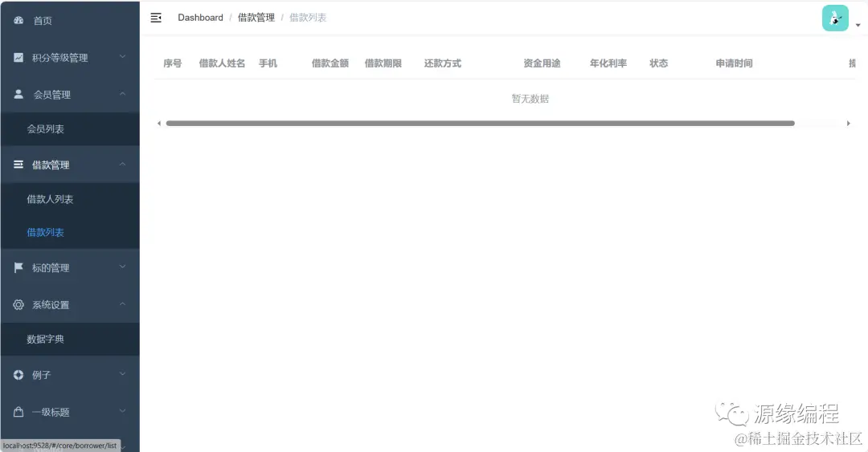The image size is (868, 452).
Task: Open 借款人列表 submenu item
Action: (70, 199)
